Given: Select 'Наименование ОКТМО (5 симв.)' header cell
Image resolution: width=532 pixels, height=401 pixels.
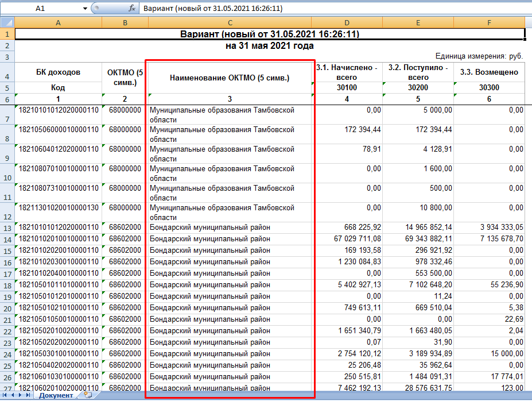Looking at the screenshot, I should pyautogui.click(x=230, y=78).
